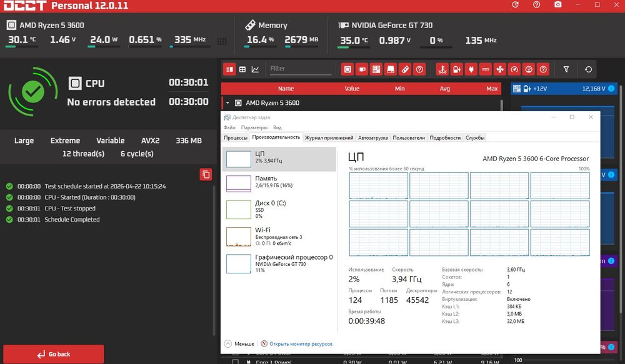Image resolution: width=625 pixels, height=364 pixels.
Task: Click the CPU temperature 30.1 °C reading
Action: click(x=22, y=40)
